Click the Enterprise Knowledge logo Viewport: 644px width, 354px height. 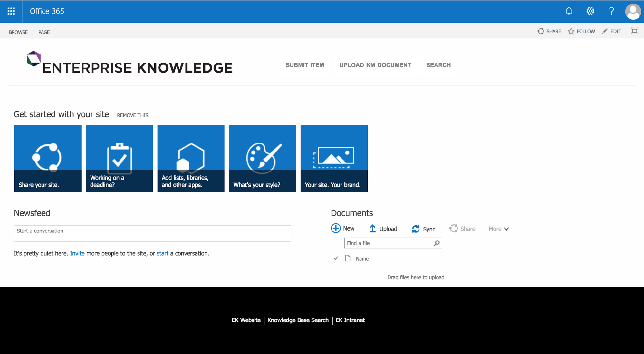[34, 59]
